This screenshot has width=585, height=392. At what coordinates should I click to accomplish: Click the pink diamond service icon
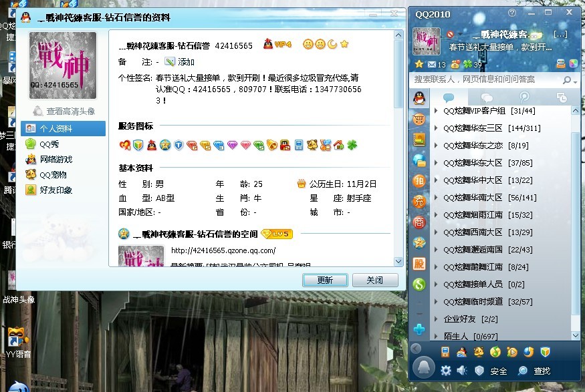point(245,145)
